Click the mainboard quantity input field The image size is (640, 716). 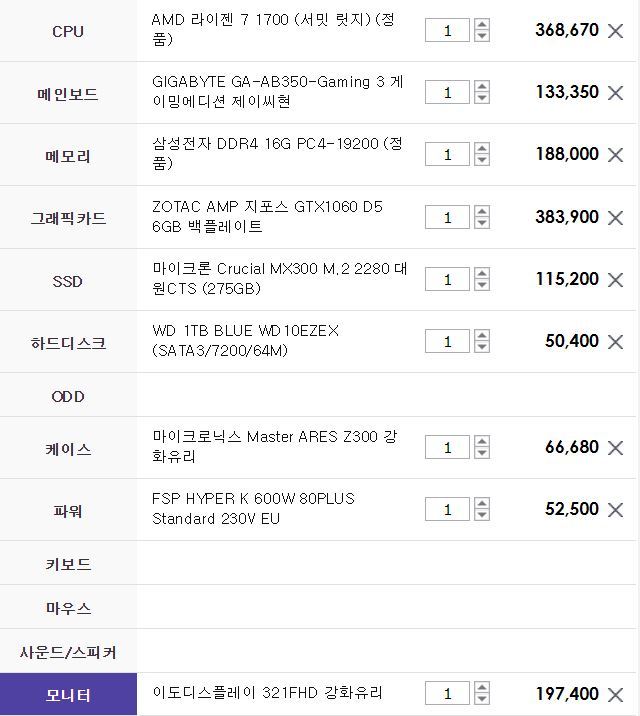pos(447,92)
